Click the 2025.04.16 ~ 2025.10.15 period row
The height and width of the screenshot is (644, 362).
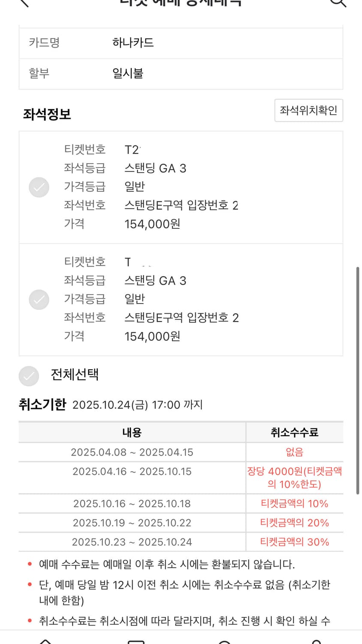[132, 471]
